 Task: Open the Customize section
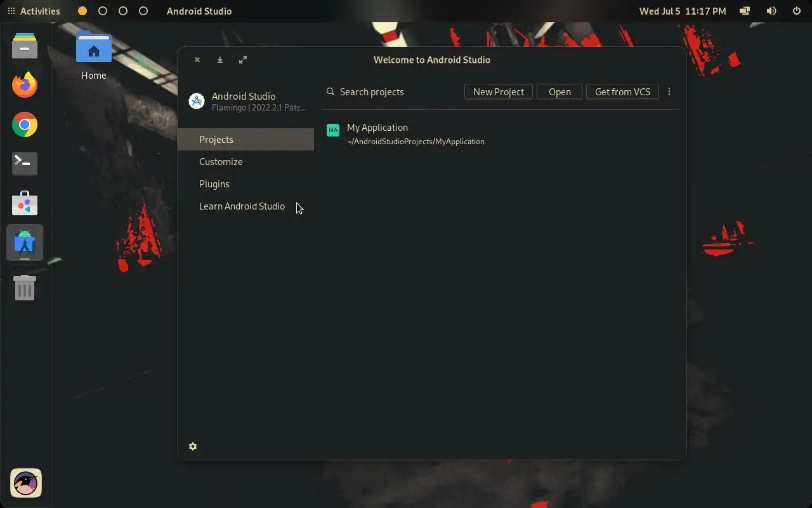pos(246,162)
